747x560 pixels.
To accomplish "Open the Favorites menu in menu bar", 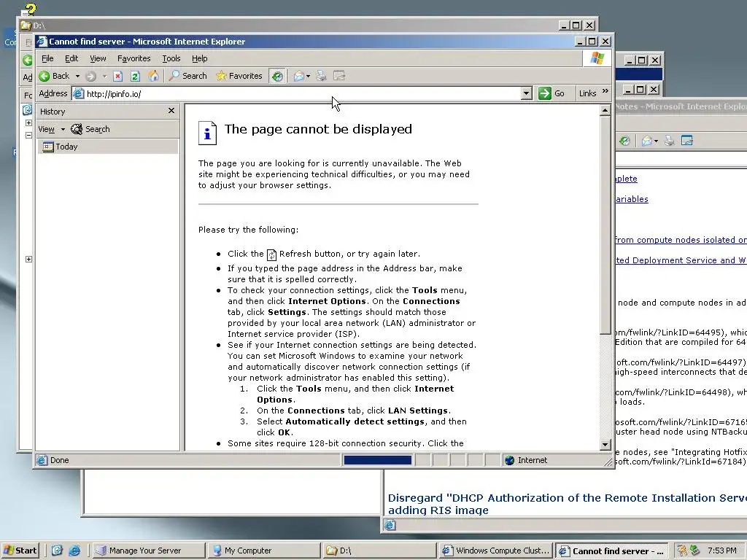I will [134, 58].
